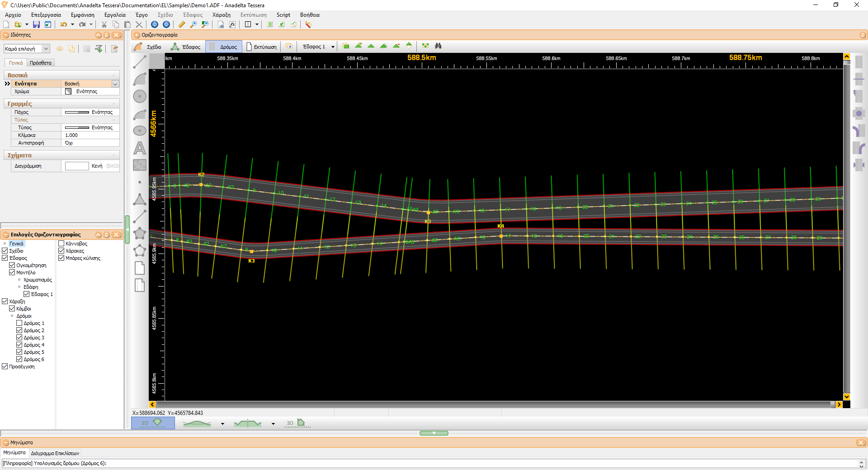
Task: Click the Εκτύπωση button
Action: pos(261,47)
